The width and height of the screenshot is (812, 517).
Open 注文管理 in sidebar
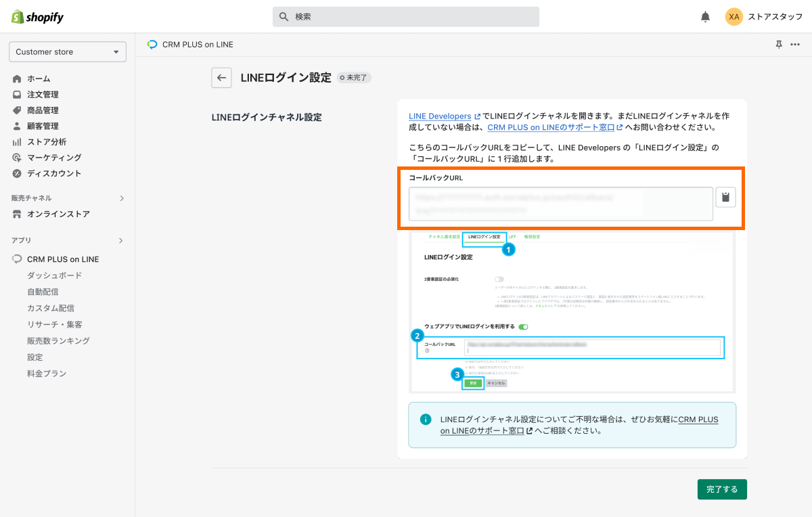43,95
